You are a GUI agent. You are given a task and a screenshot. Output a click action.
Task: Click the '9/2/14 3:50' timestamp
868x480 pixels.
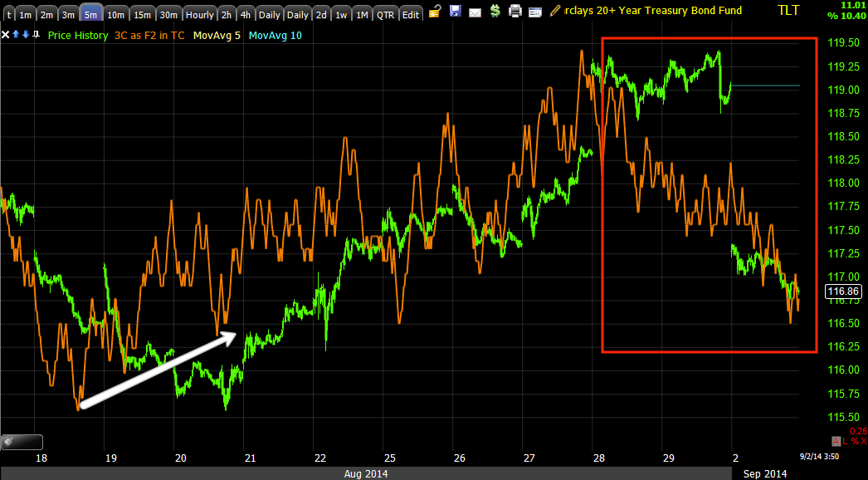pos(817,457)
